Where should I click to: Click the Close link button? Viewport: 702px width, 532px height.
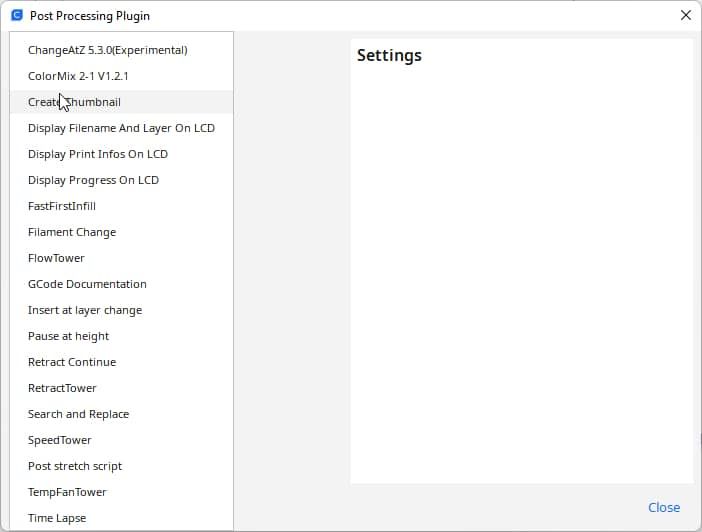click(x=664, y=507)
